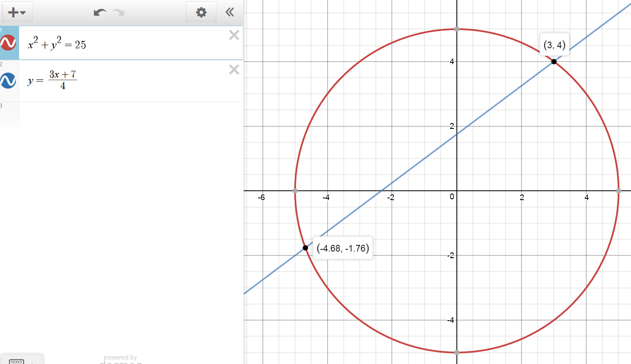Click the redo arrow icon
Screen dimensions: 631x364
click(x=118, y=12)
